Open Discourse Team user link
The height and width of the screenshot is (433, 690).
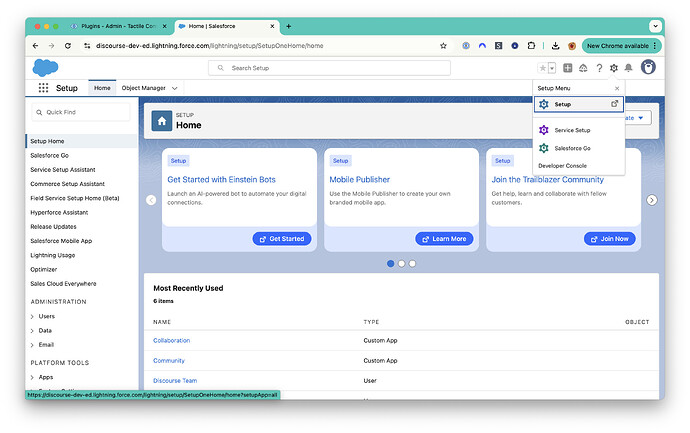[x=175, y=381]
